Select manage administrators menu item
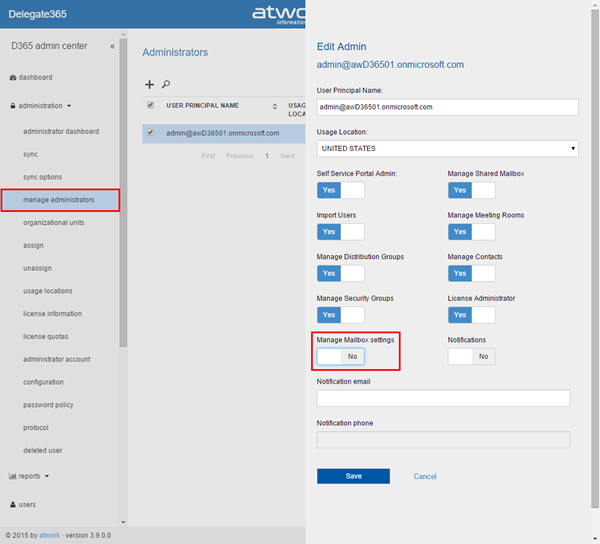Image resolution: width=600 pixels, height=544 pixels. click(x=60, y=200)
